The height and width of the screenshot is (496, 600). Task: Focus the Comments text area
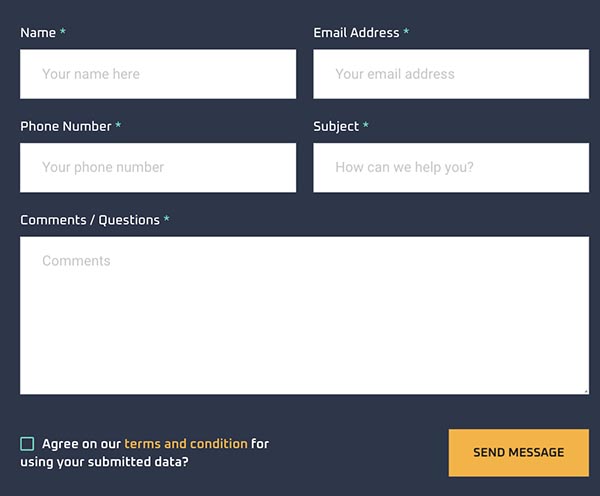(x=304, y=315)
